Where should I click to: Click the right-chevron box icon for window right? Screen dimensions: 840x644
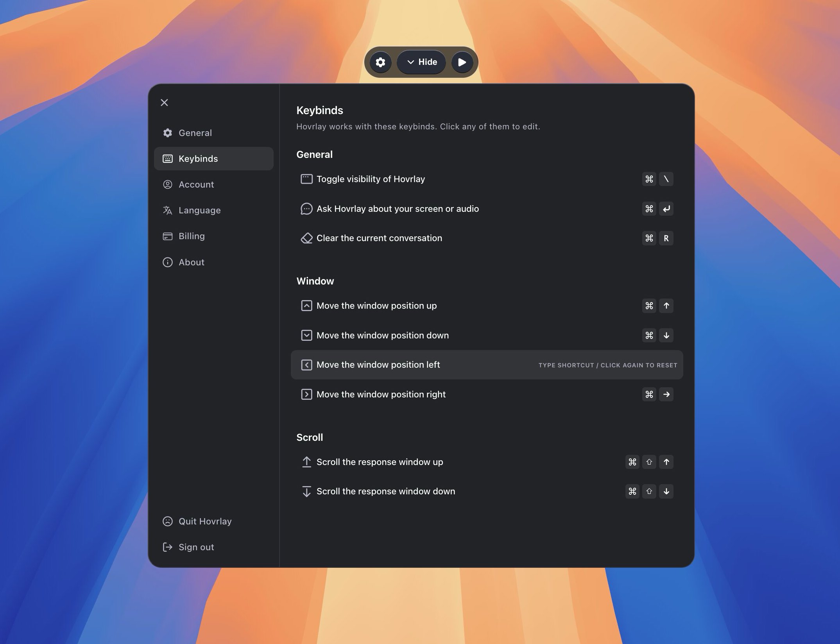[306, 394]
